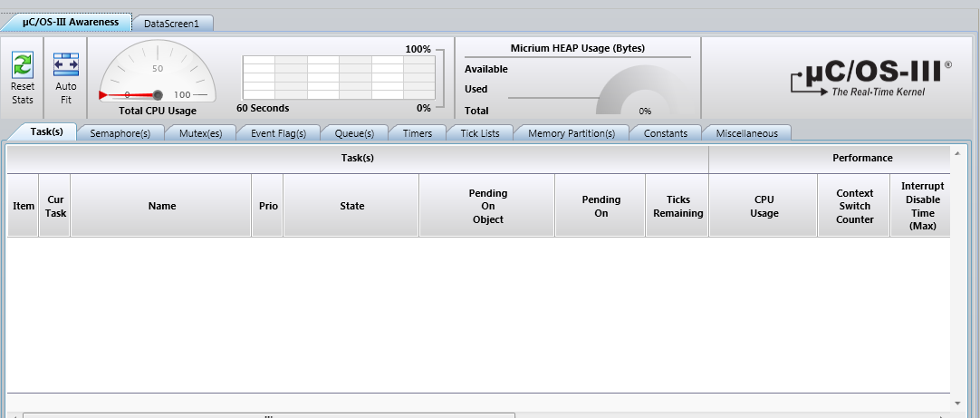
Task: Switch to the Tick Lists tab
Action: point(480,133)
